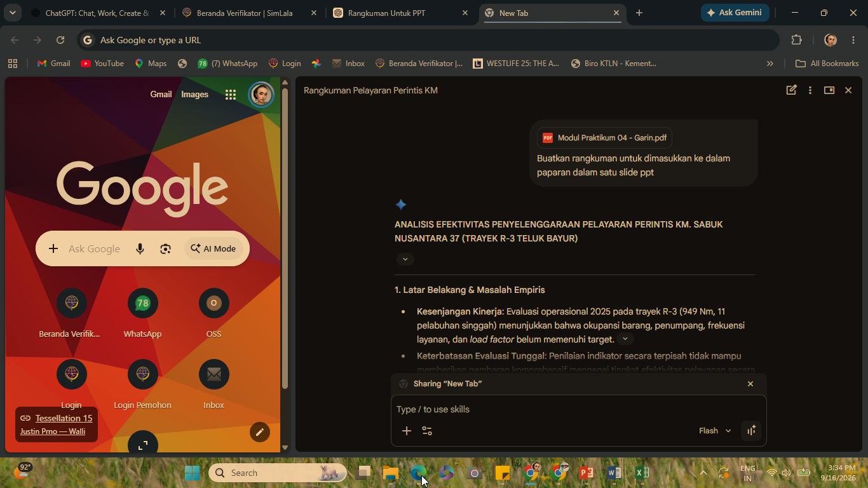Open the Flash model dropdown
Screen dimensions: 868x488
click(x=714, y=431)
